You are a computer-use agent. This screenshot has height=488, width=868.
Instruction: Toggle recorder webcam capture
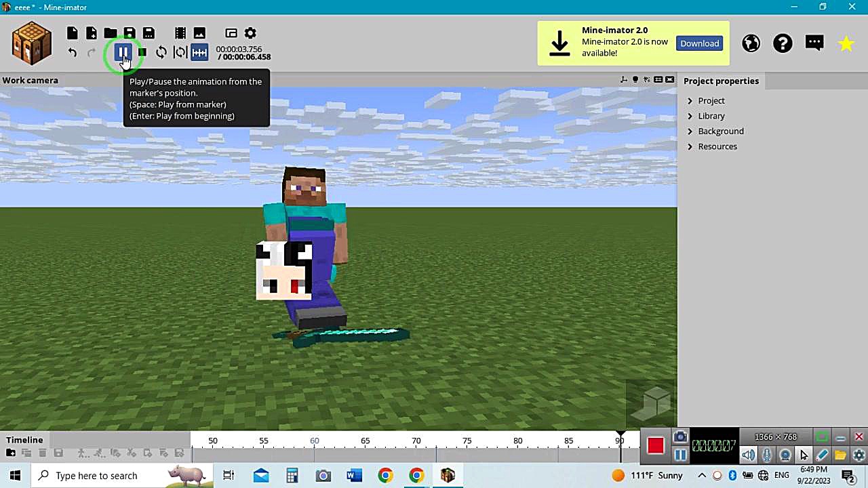pos(785,455)
